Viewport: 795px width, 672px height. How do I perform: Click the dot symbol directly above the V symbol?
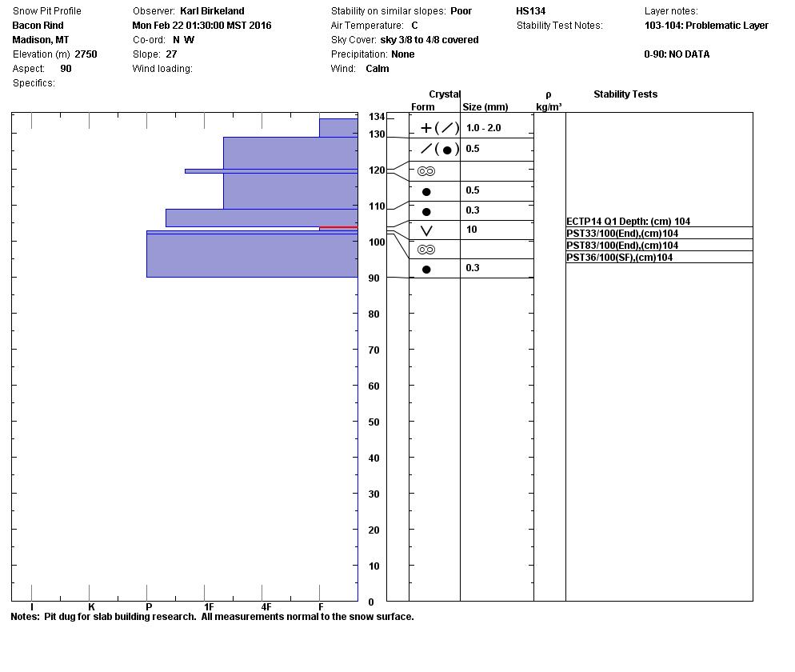[x=426, y=211]
